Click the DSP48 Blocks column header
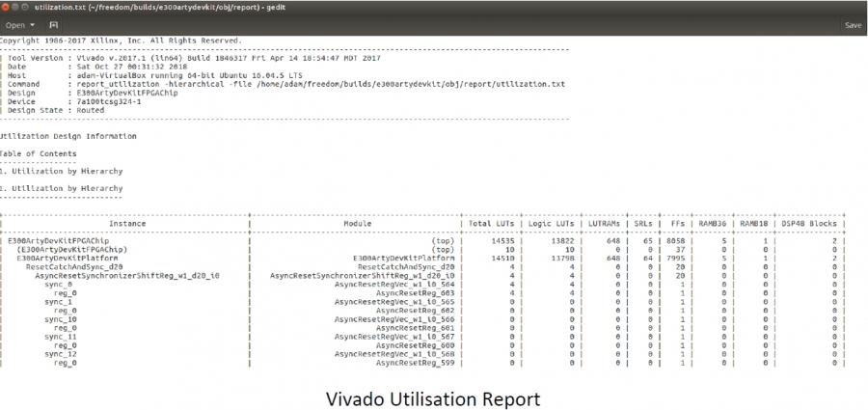 pyautogui.click(x=809, y=223)
